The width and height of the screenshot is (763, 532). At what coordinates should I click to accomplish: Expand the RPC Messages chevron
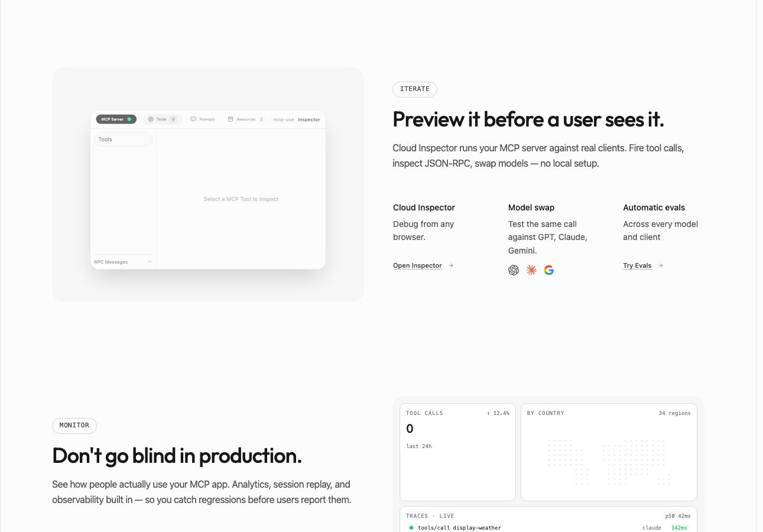click(x=150, y=262)
